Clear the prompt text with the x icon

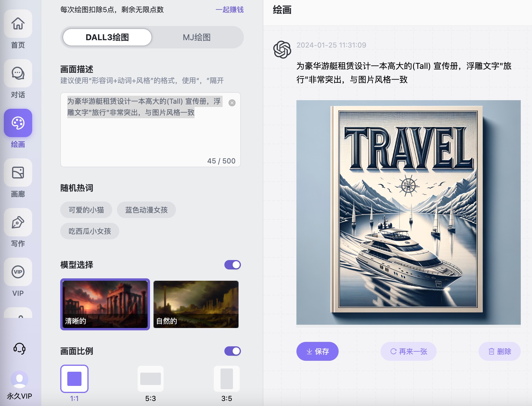pos(232,103)
